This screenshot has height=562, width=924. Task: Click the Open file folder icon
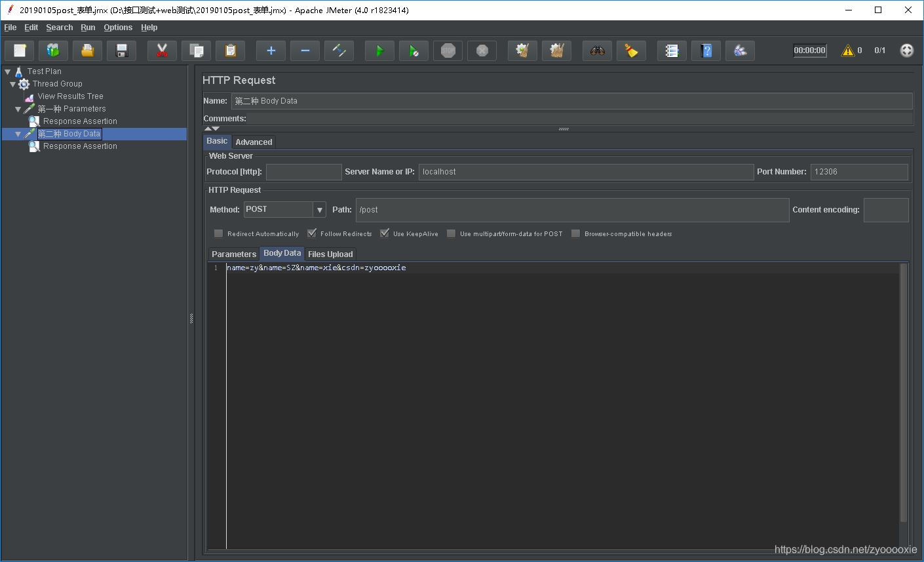tap(87, 50)
